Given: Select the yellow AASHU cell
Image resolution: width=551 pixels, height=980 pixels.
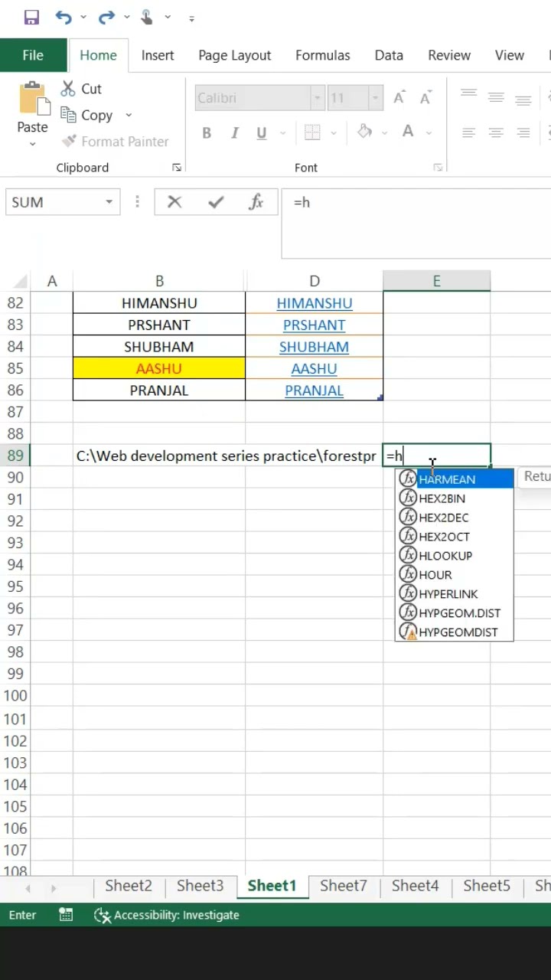Looking at the screenshot, I should coord(159,368).
